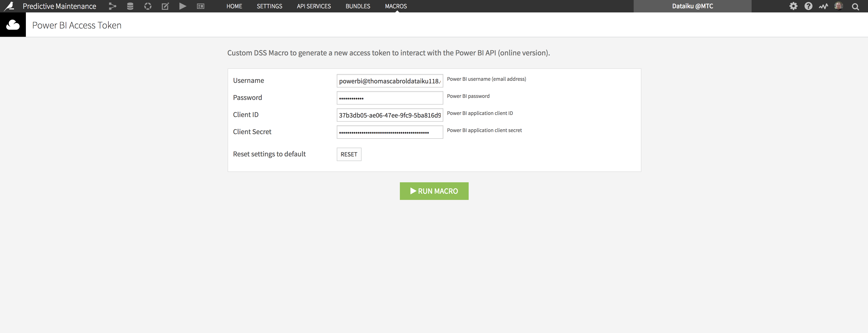Screen dimensions: 868x333
Task: Open the Lab analyses circle icon
Action: (x=148, y=6)
